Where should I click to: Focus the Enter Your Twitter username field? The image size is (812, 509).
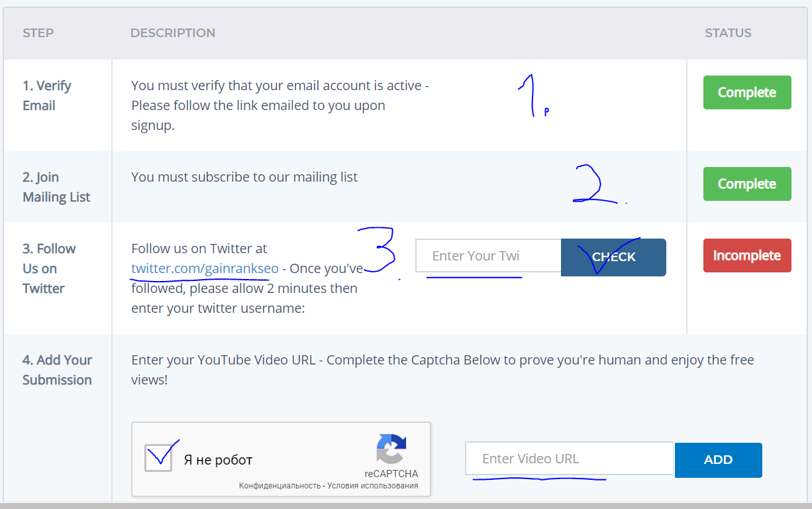click(x=488, y=256)
